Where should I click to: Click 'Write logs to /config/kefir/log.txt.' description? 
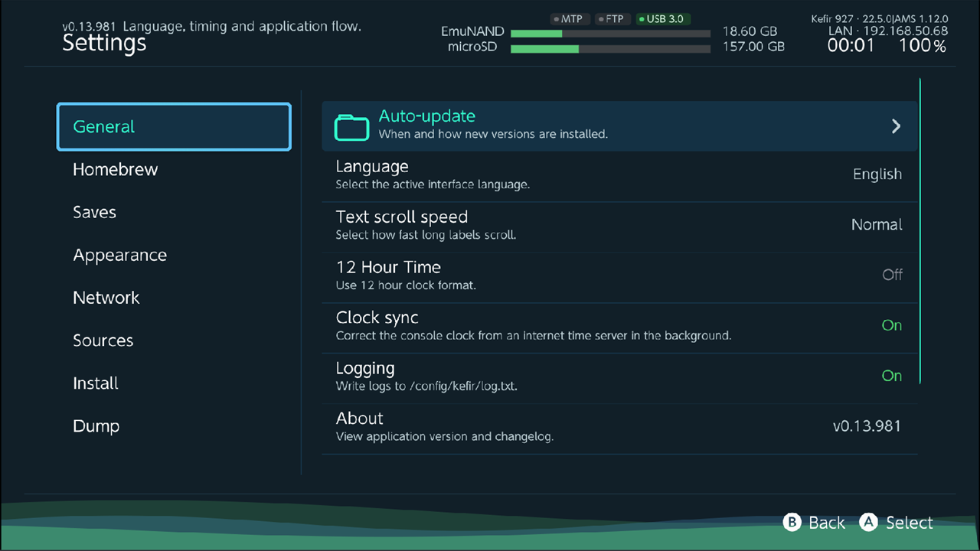426,386
